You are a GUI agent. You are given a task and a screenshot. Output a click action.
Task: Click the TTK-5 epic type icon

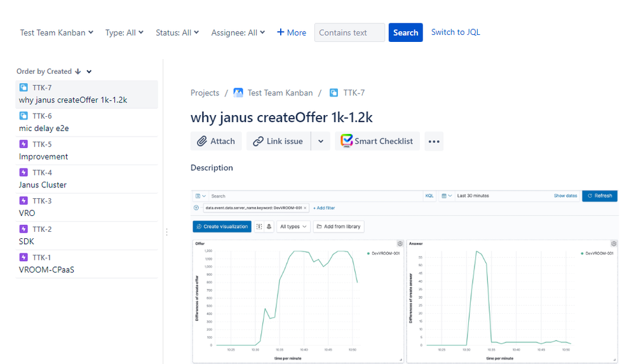(24, 144)
